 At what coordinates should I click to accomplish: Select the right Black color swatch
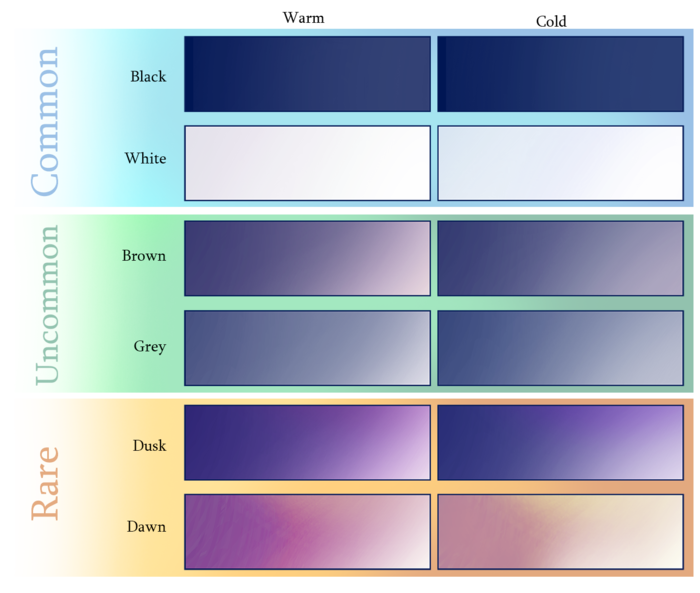(x=560, y=74)
